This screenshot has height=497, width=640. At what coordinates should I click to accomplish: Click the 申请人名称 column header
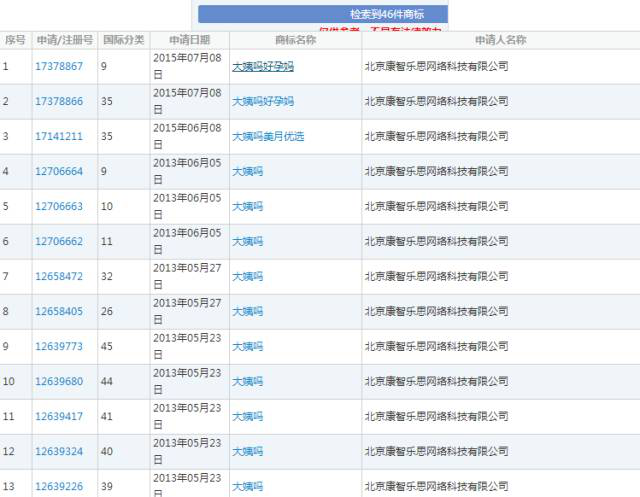pos(500,40)
